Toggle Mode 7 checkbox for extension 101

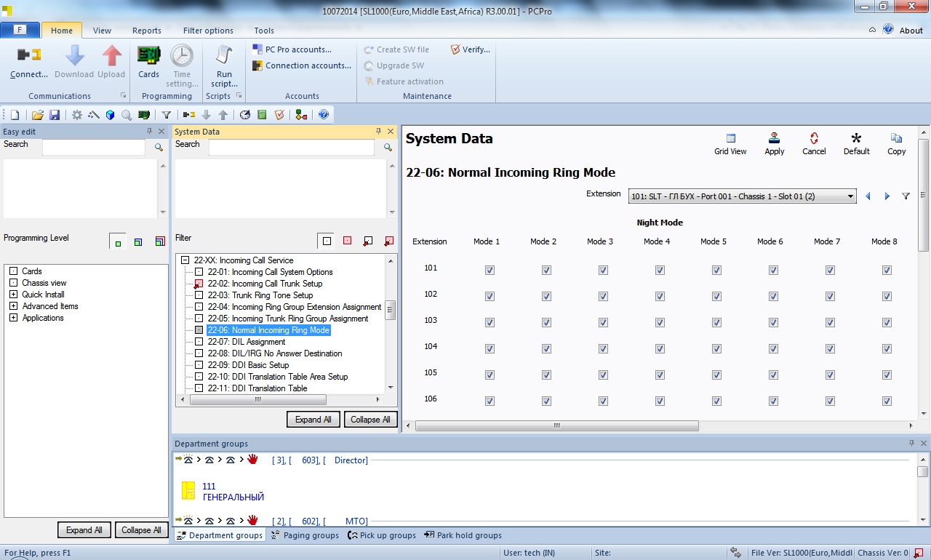(x=830, y=270)
